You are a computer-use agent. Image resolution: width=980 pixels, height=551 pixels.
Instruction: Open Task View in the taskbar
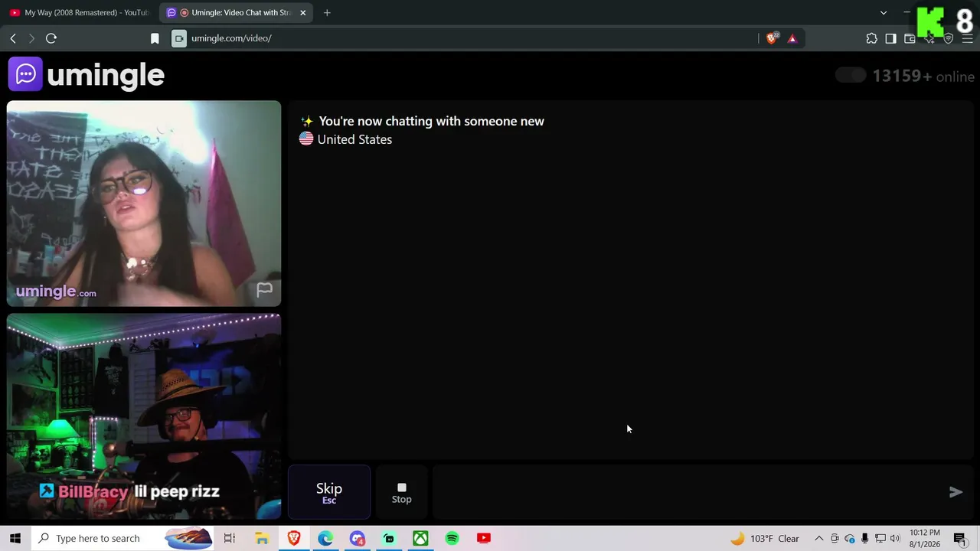pos(229,538)
